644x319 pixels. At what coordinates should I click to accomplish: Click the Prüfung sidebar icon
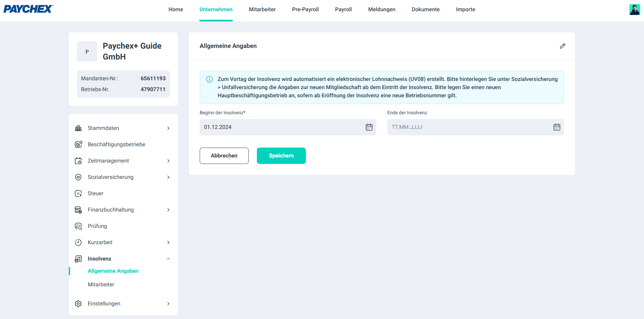coord(78,226)
